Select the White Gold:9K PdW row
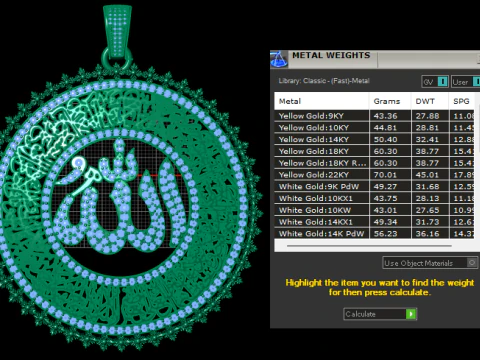480x360 pixels. click(x=374, y=187)
